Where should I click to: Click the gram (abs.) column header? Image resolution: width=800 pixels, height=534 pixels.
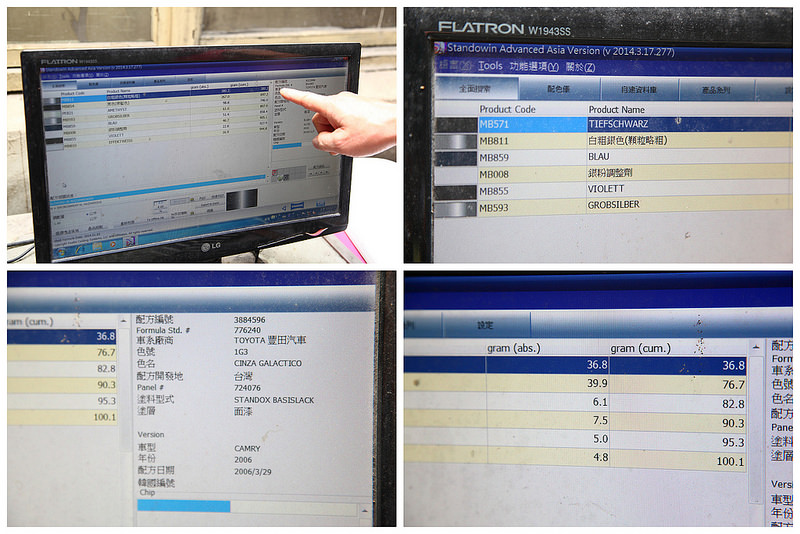coord(513,348)
